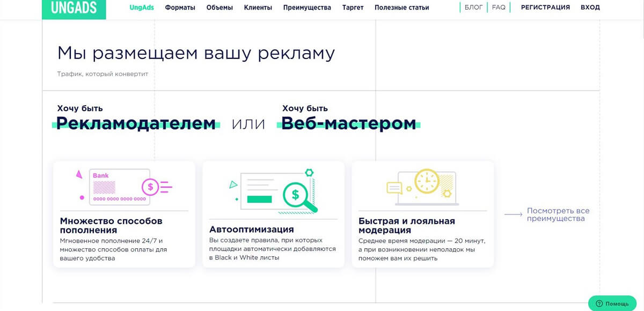Viewport: 644px width, 311px height.
Task: Click the РЕГИСТРАЦИЯ button
Action: [x=545, y=8]
